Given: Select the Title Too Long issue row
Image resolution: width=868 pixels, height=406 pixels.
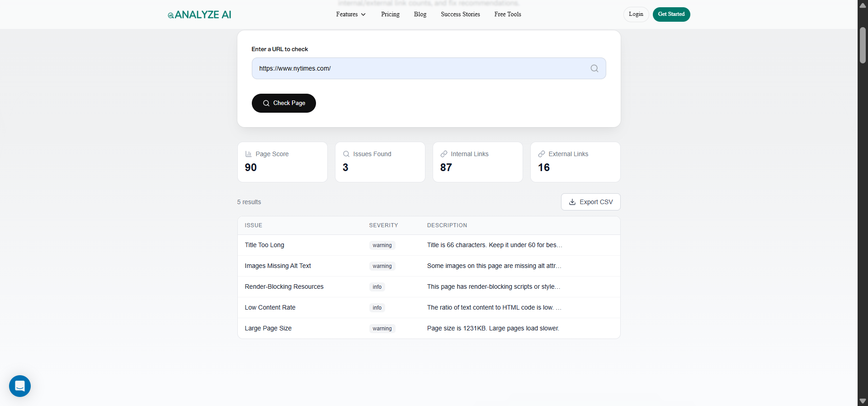Looking at the screenshot, I should click(x=429, y=245).
